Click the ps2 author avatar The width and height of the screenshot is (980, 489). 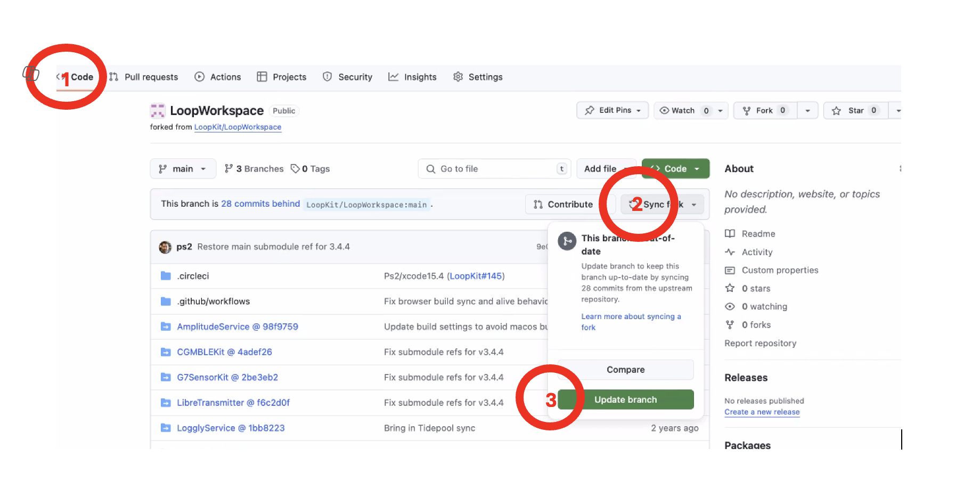[165, 247]
